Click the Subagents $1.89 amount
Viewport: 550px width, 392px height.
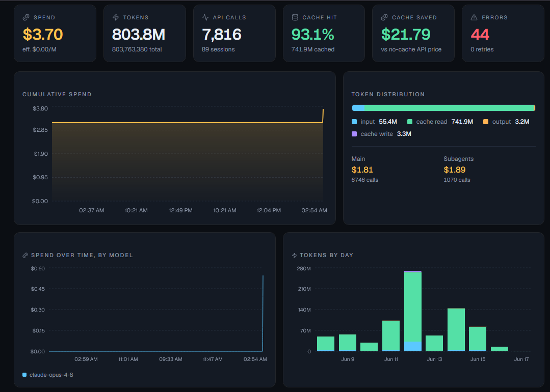tap(455, 170)
